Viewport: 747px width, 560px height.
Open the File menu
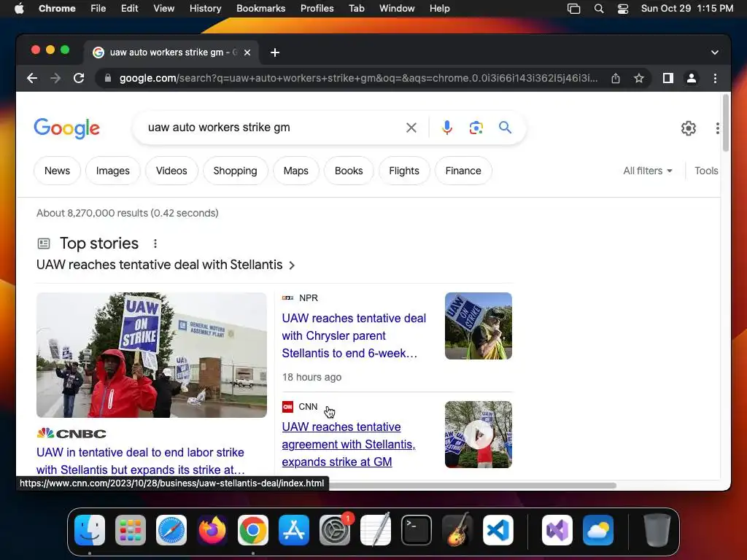[98, 9]
